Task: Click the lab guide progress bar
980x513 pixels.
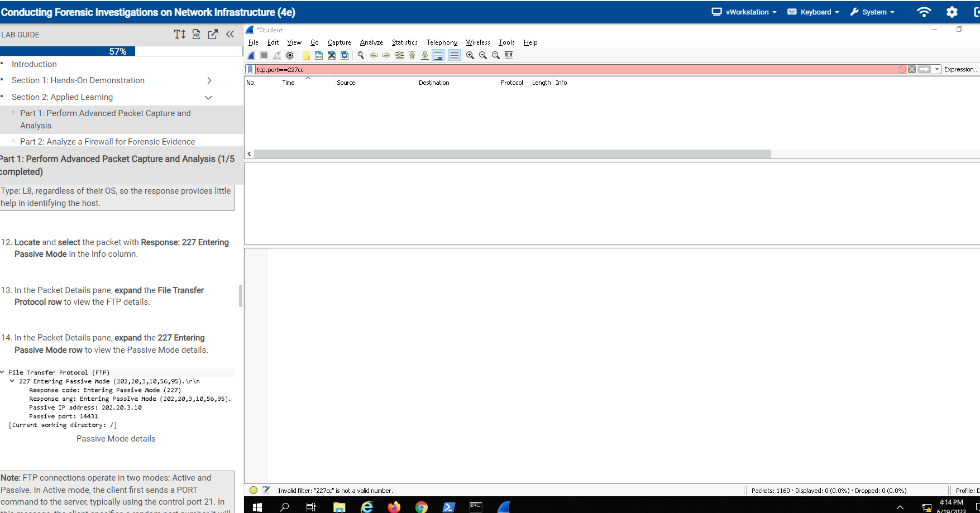Action: (121, 51)
